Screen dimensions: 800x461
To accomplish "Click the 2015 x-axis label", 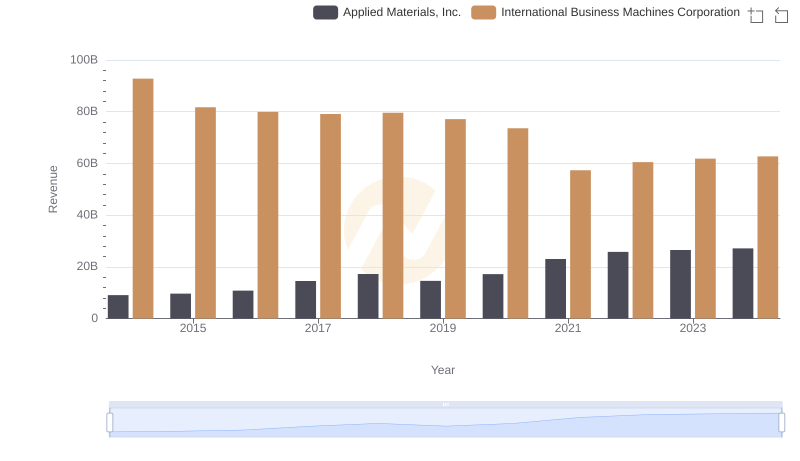I will 193,328.
